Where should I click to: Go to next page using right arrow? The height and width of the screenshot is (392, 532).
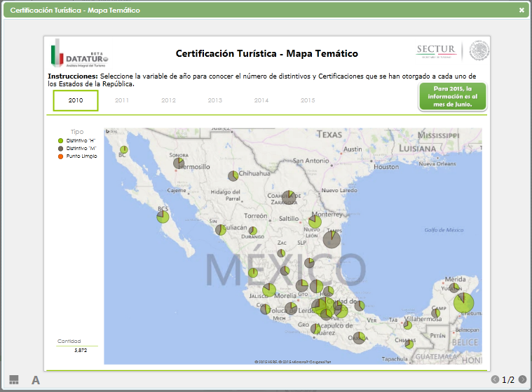pos(522,379)
